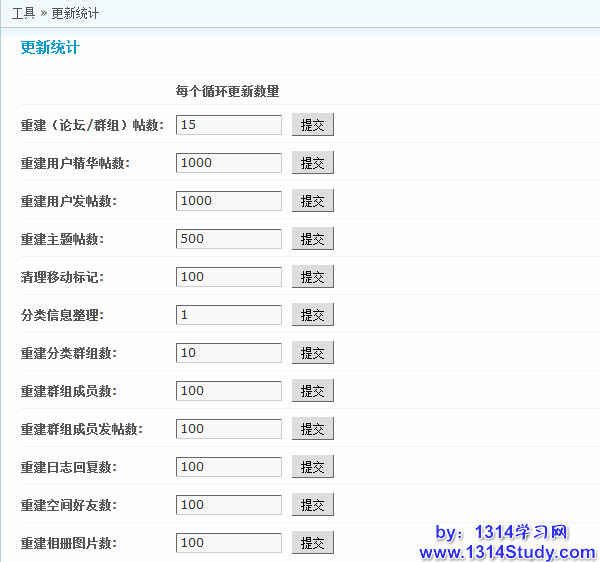Focus the 重建（论坛/群组）帖数 input with 15
This screenshot has height=562, width=600.
(228, 125)
